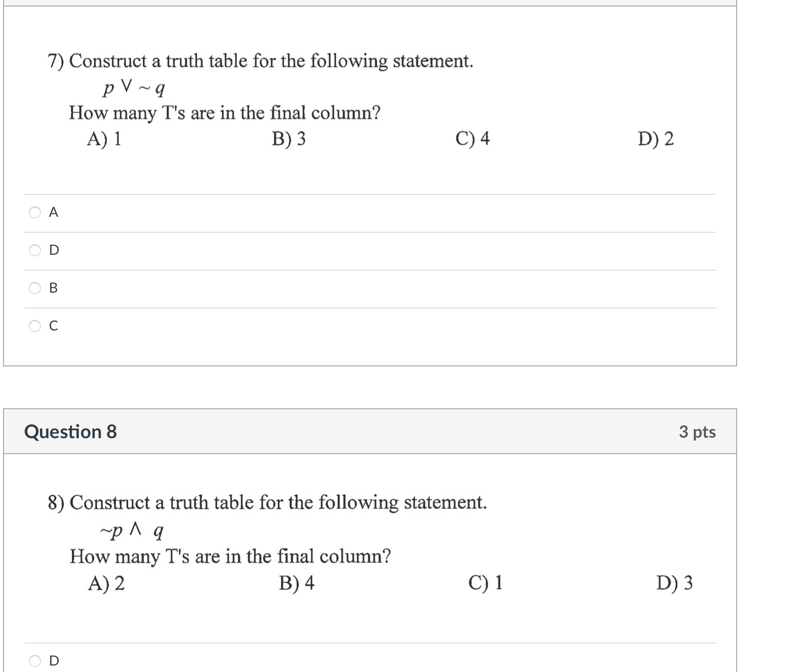Click the statement ~p ^ q
The height and width of the screenshot is (672, 799).
132,530
